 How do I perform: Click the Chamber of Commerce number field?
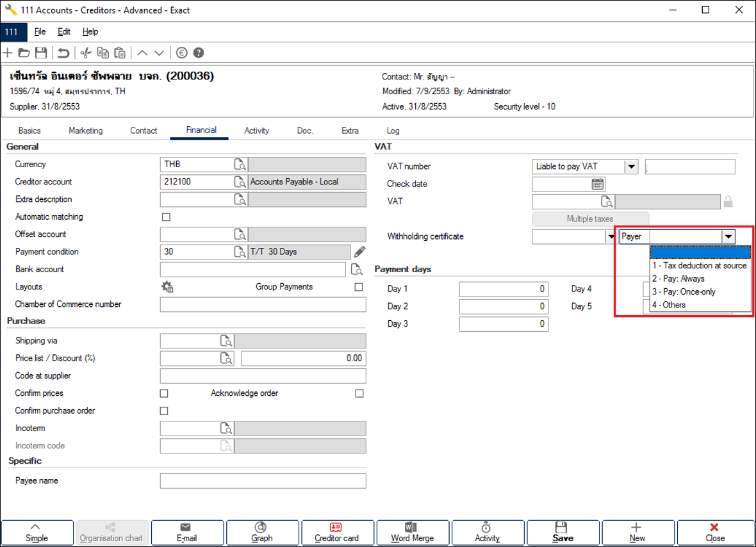tap(263, 305)
